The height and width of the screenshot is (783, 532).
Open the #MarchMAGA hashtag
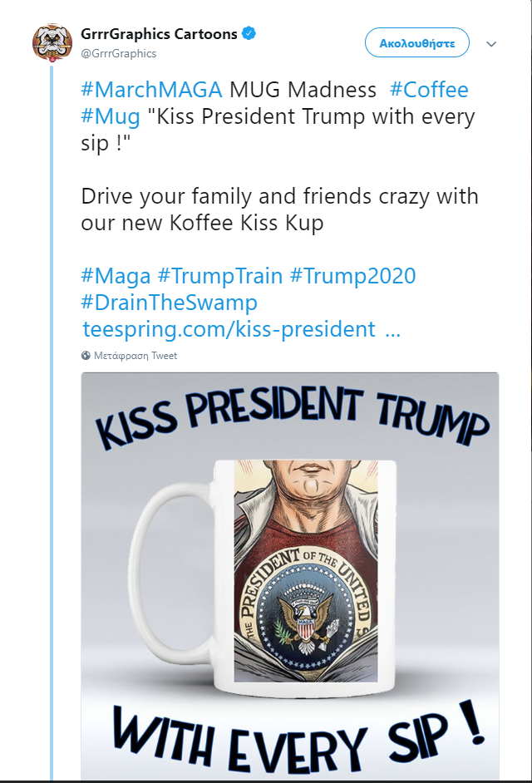click(151, 90)
